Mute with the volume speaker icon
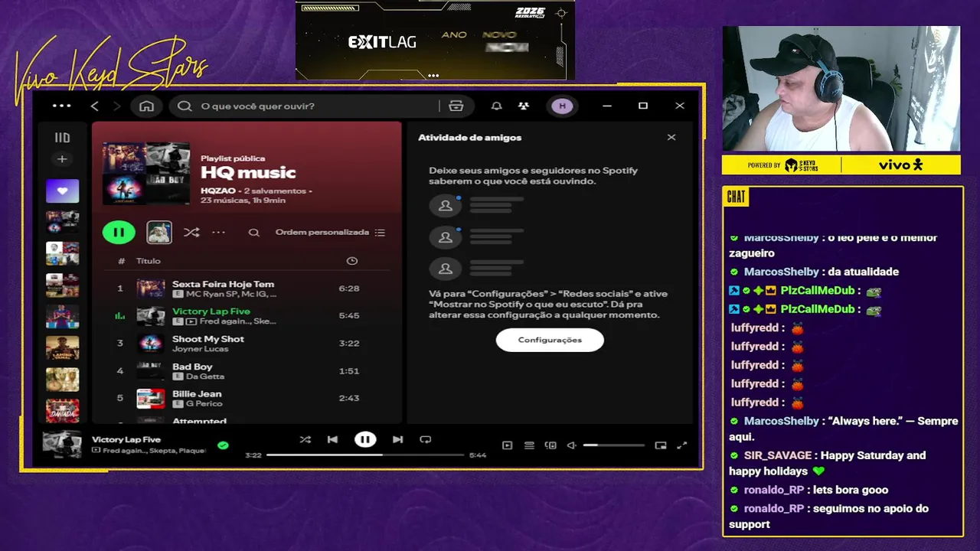This screenshot has height=551, width=980. (571, 445)
